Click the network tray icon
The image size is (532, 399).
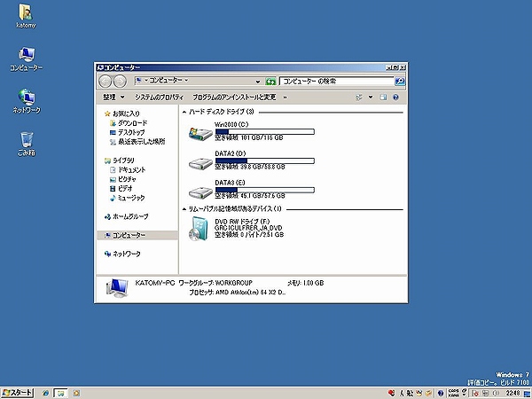point(486,393)
